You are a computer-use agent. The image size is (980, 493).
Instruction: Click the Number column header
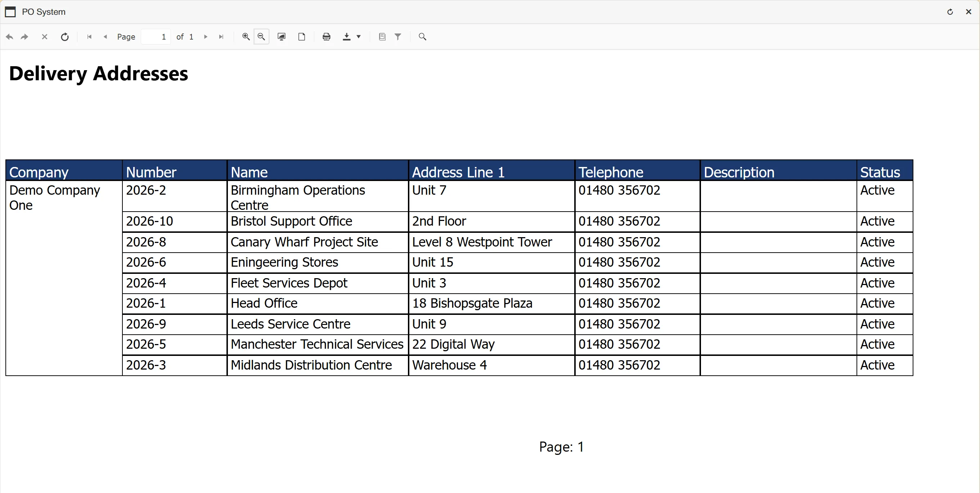(x=175, y=171)
